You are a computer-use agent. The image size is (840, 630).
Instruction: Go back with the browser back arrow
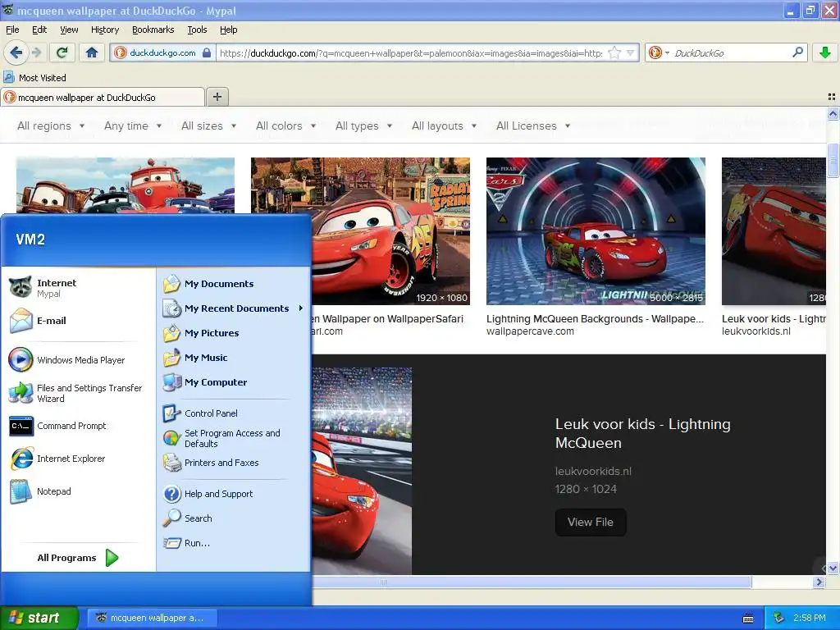click(16, 52)
